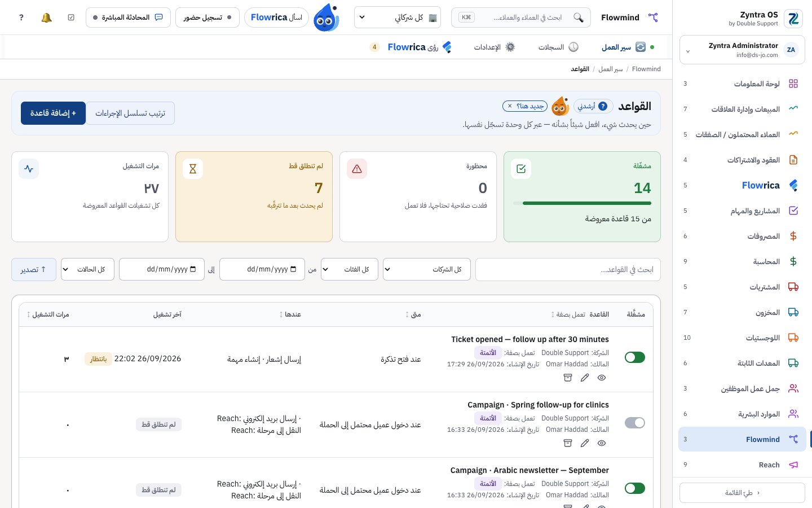Open the كل الحالات status filter
The width and height of the screenshot is (812, 508).
click(87, 269)
